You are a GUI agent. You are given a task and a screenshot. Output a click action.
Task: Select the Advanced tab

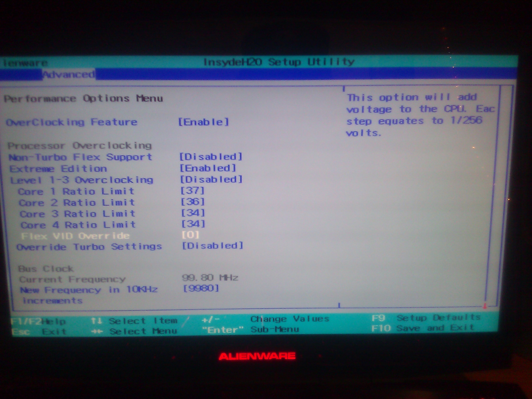[69, 74]
